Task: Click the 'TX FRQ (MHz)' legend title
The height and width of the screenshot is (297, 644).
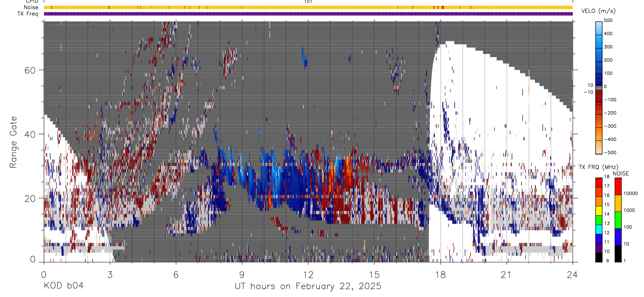Action: click(598, 167)
